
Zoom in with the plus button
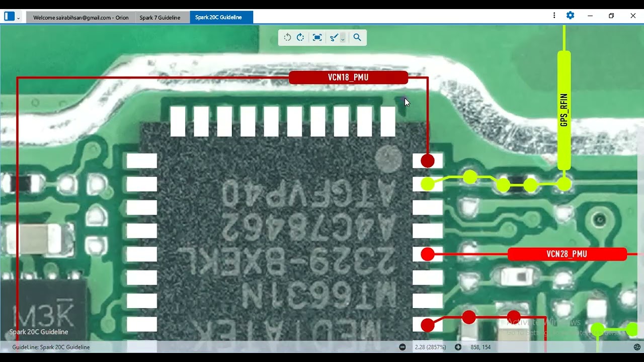tap(458, 347)
